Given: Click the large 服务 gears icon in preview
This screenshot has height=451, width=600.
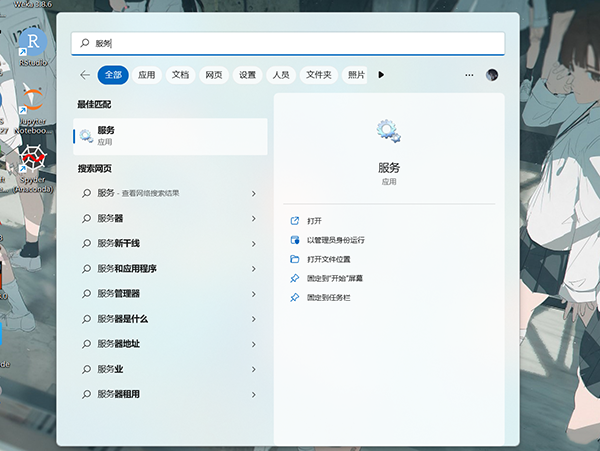Looking at the screenshot, I should (388, 131).
